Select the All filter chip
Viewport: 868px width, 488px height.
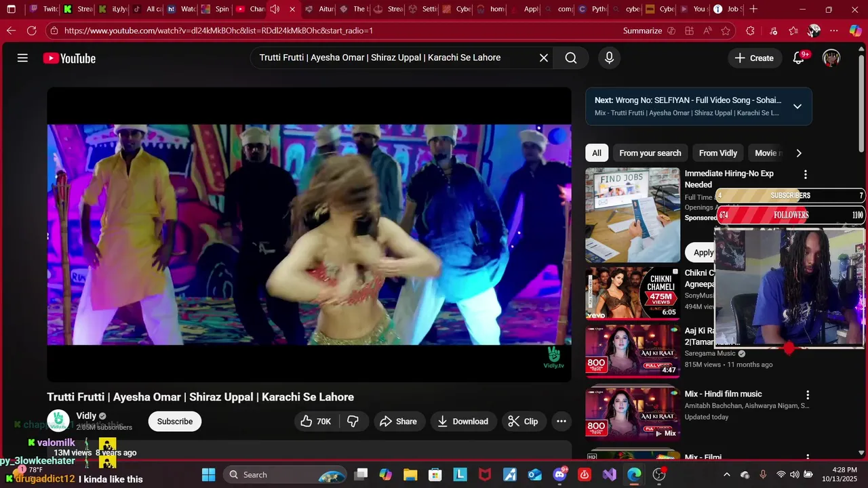point(597,153)
